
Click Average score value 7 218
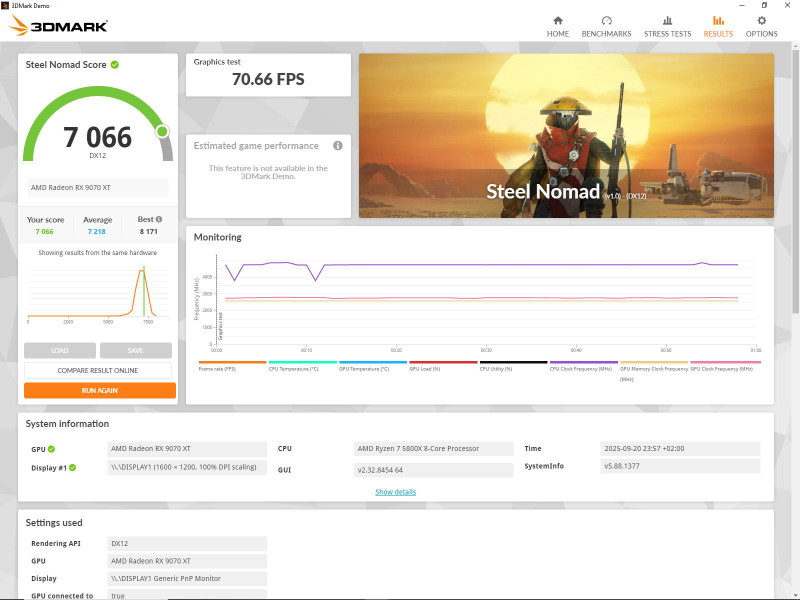(96, 232)
